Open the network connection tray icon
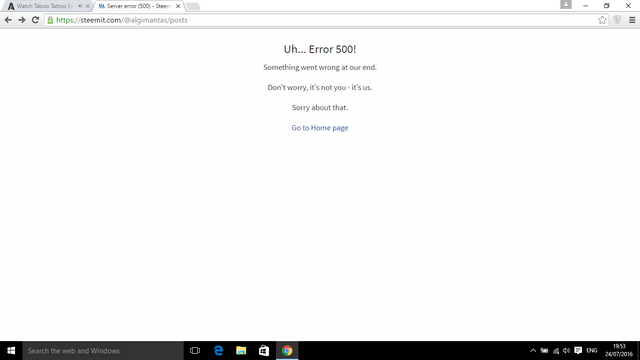 click(x=556, y=351)
